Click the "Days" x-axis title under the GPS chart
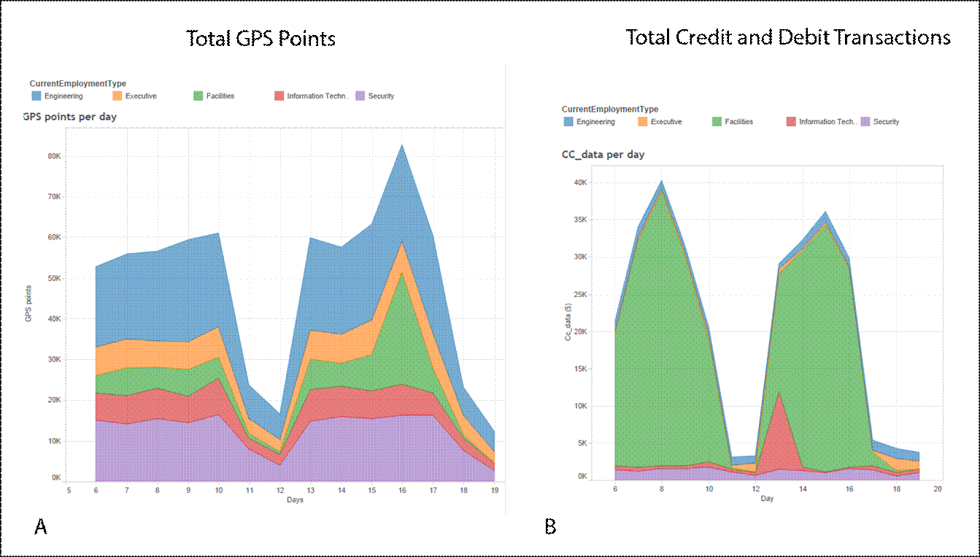This screenshot has width=980, height=557. (295, 500)
